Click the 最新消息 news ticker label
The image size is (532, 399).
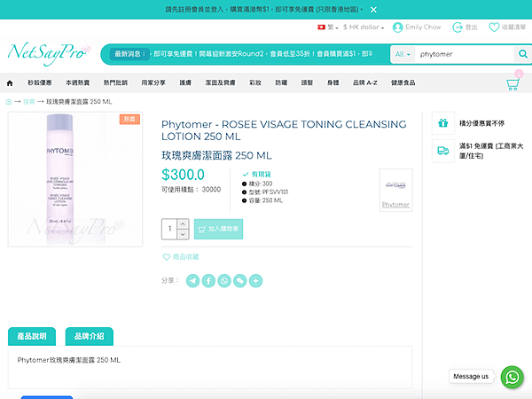pos(130,53)
